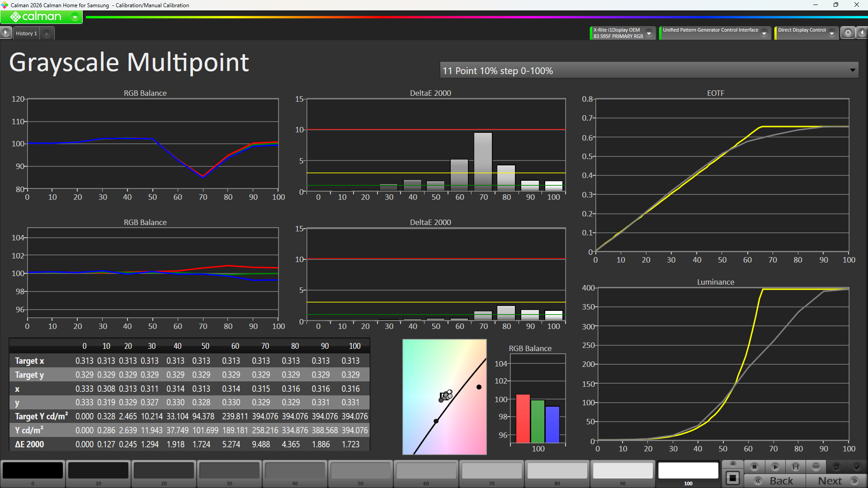868x488 pixels.
Task: Expand the pattern panel up arrow
Action: pyautogui.click(x=733, y=464)
